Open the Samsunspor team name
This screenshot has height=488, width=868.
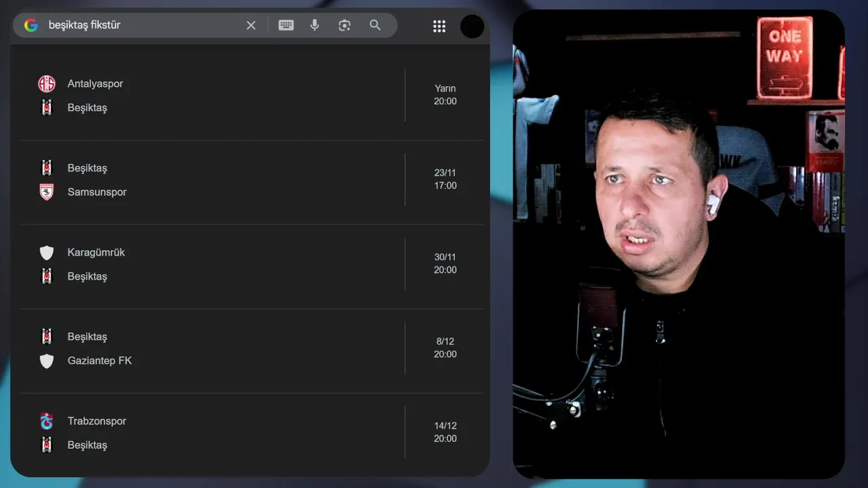point(97,192)
